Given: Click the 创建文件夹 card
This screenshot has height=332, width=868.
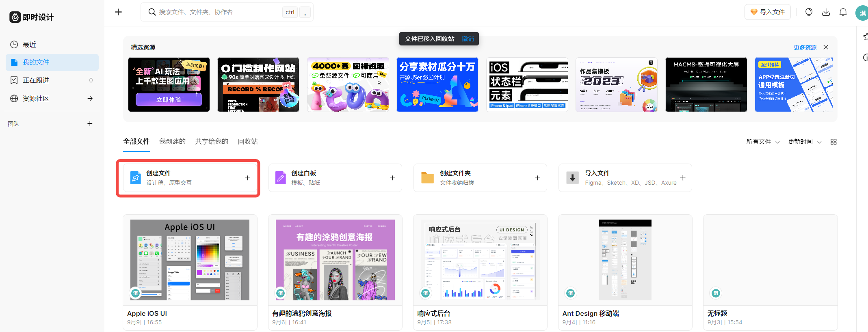Looking at the screenshot, I should point(480,178).
